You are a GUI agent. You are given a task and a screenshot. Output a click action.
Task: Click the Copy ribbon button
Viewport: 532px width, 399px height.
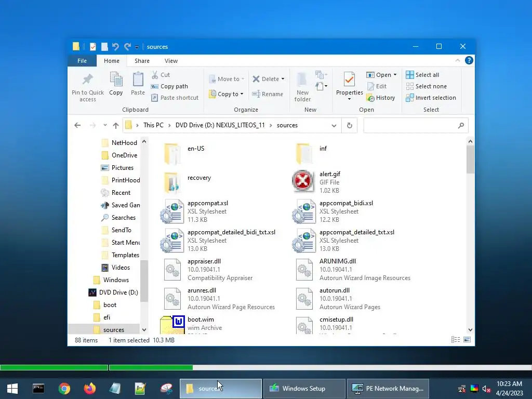pyautogui.click(x=116, y=84)
